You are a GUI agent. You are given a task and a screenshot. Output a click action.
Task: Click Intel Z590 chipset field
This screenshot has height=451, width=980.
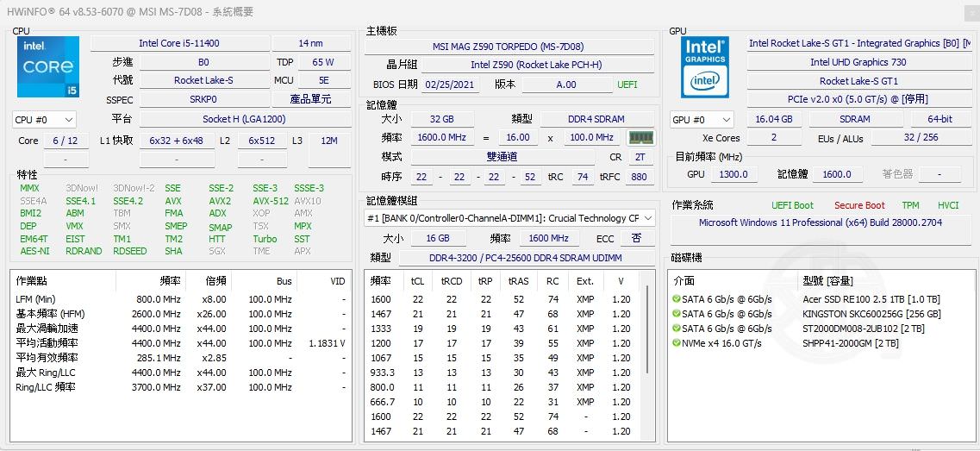[x=537, y=65]
